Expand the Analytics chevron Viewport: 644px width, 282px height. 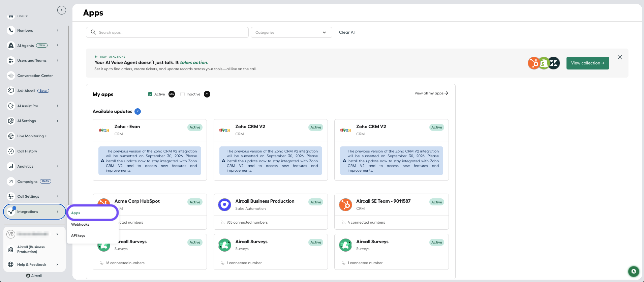click(x=58, y=166)
